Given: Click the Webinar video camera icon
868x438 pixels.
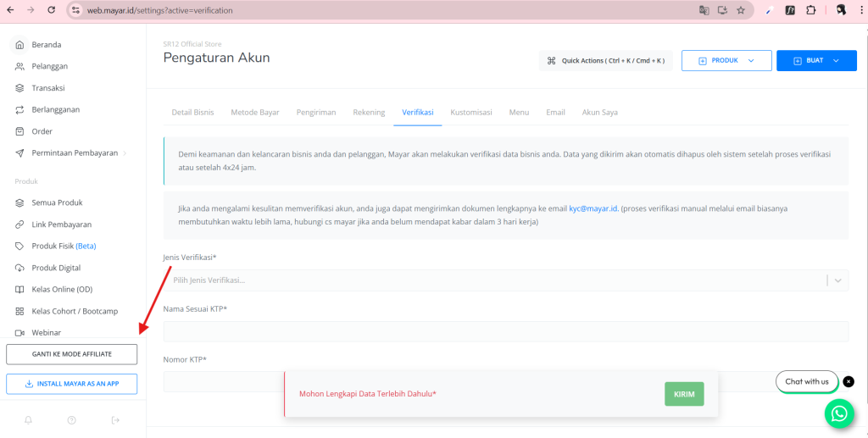Looking at the screenshot, I should (20, 333).
